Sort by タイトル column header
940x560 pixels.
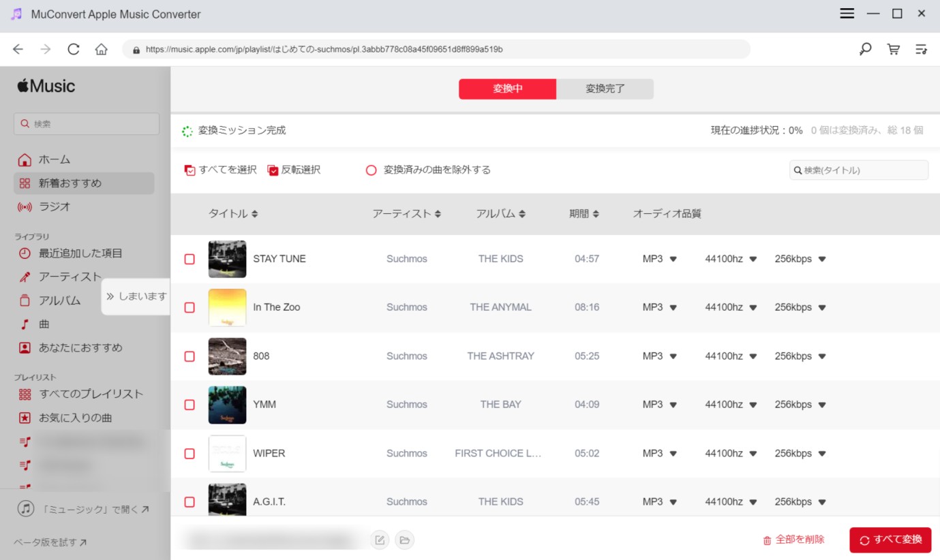click(x=233, y=214)
